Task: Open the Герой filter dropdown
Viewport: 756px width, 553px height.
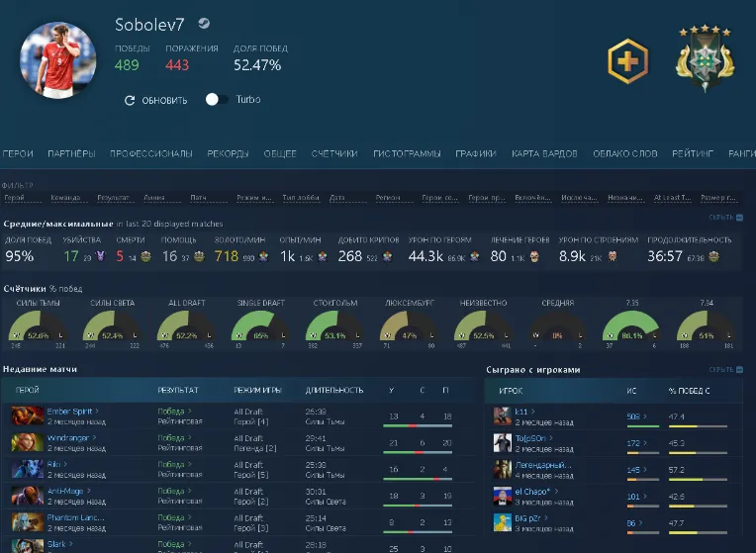Action: (23, 198)
